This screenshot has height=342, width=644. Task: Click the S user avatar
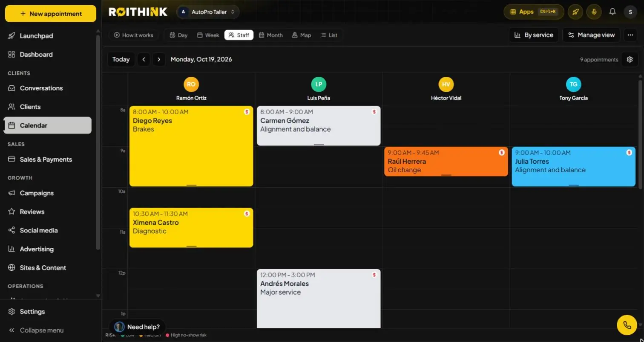point(630,12)
